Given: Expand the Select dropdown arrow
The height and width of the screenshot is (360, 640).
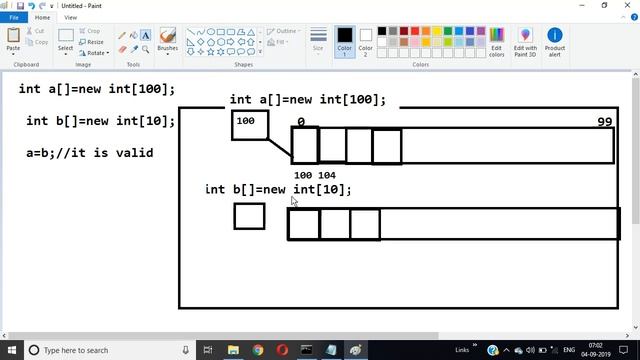Looking at the screenshot, I should [x=65, y=54].
